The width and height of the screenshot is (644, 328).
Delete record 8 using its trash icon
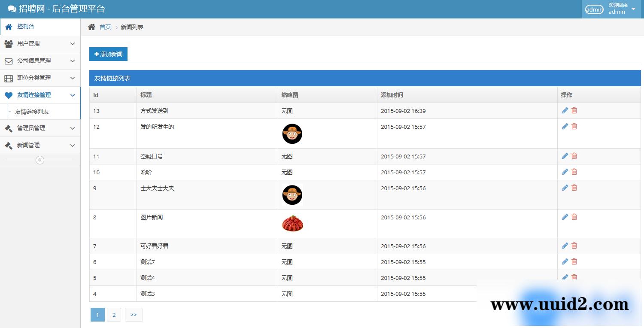pyautogui.click(x=574, y=217)
